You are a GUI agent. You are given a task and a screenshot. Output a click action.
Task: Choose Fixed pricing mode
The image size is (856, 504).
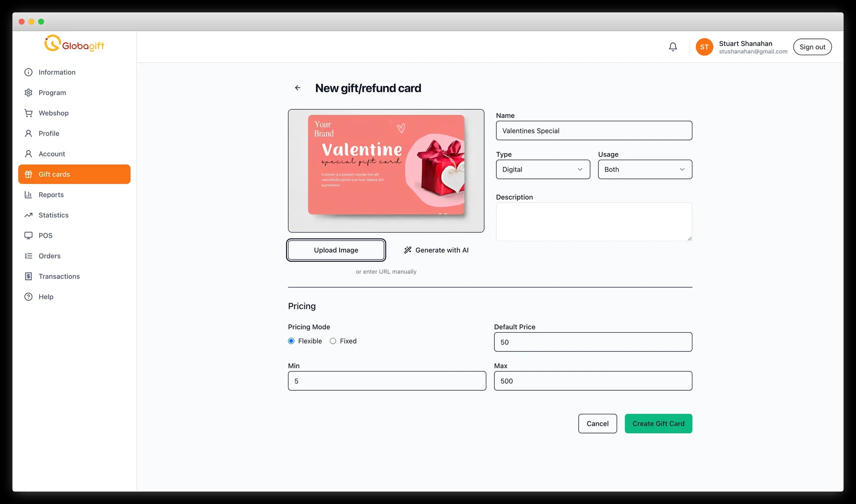tap(333, 341)
